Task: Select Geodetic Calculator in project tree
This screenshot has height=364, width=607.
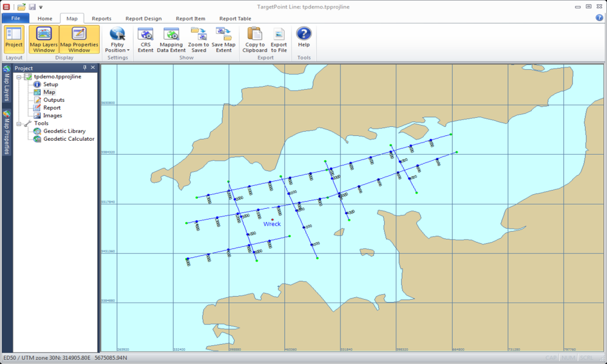Action: (x=69, y=139)
